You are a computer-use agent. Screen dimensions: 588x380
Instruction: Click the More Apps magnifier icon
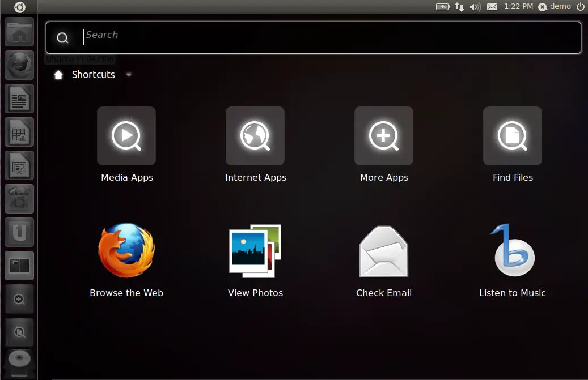(384, 136)
